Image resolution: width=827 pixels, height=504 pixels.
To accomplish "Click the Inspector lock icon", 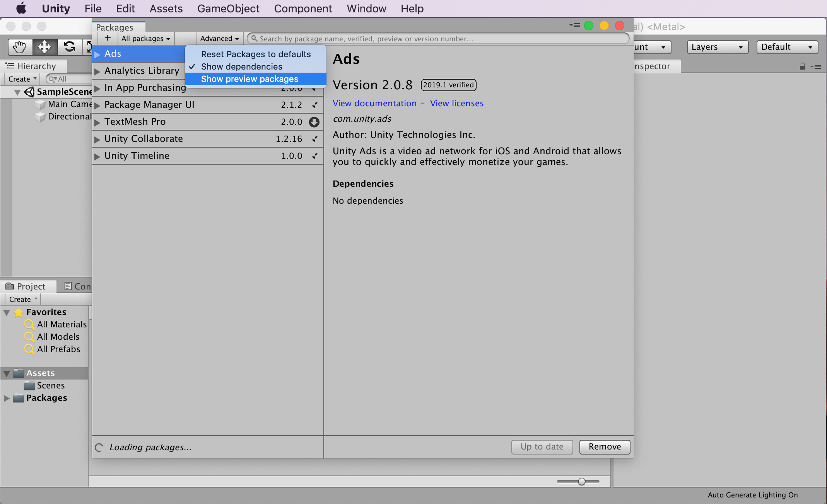I will 802,66.
